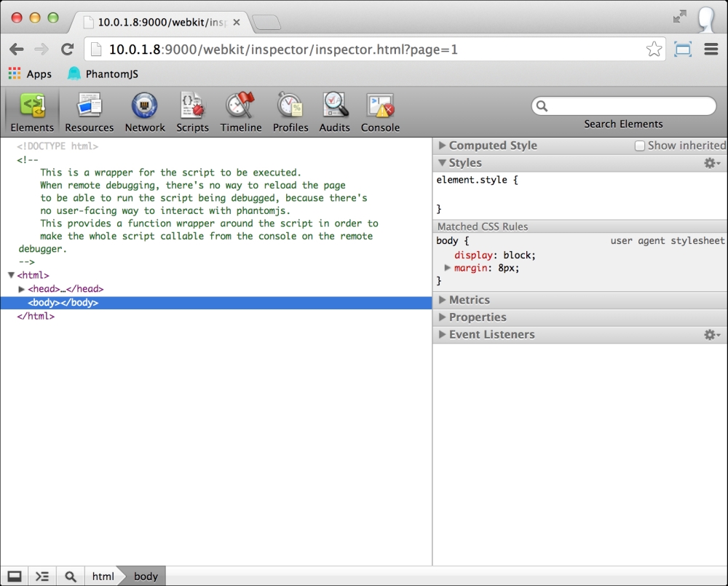Select the DOCTYPE html line
Viewport: 728px width, 586px height.
(58, 146)
